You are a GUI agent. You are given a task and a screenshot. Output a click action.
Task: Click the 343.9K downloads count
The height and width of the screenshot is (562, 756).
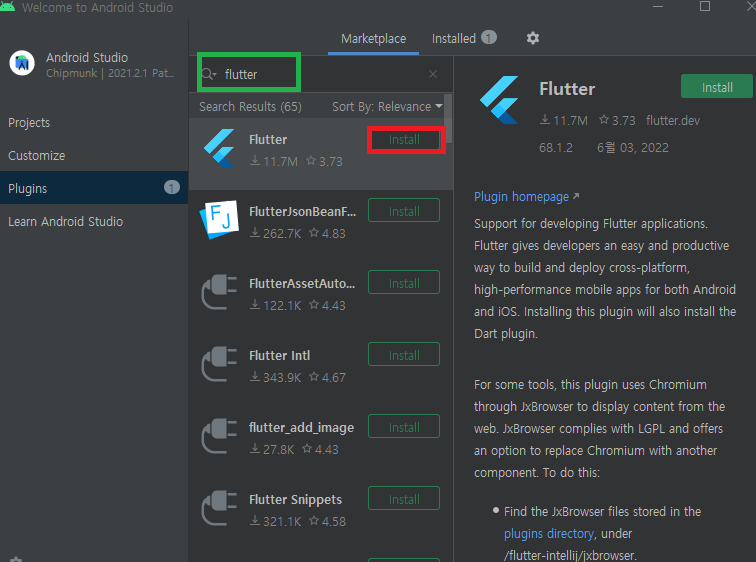pyautogui.click(x=275, y=377)
